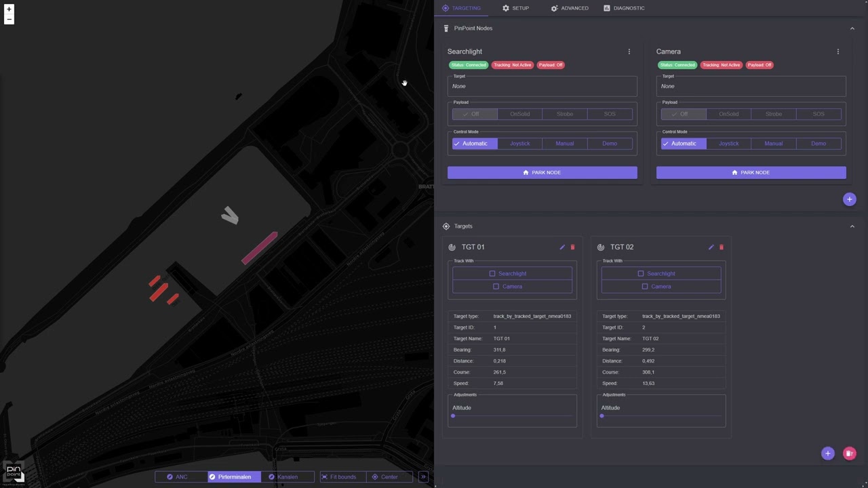Delete TGT 01 with the trash icon
Image resolution: width=868 pixels, height=488 pixels.
coord(572,247)
